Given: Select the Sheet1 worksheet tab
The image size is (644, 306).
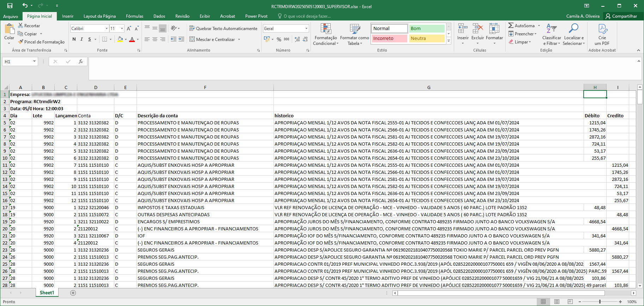Looking at the screenshot, I should [x=47, y=293].
